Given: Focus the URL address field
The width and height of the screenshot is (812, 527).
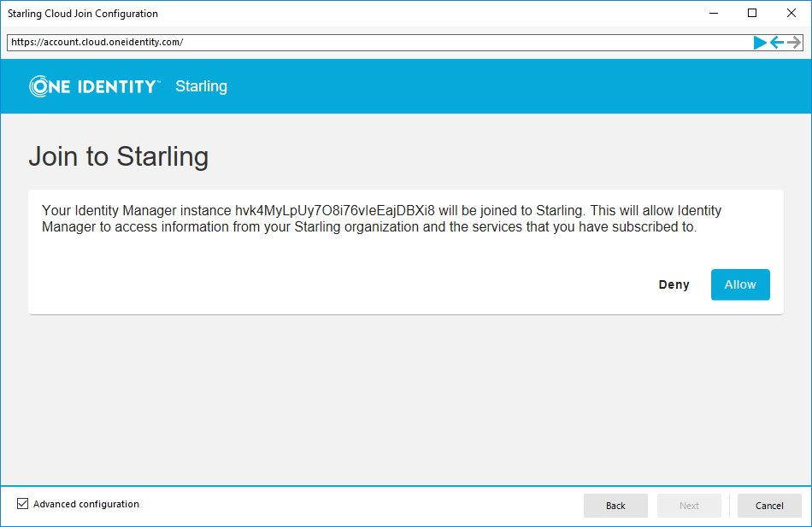Looking at the screenshot, I should [376, 42].
